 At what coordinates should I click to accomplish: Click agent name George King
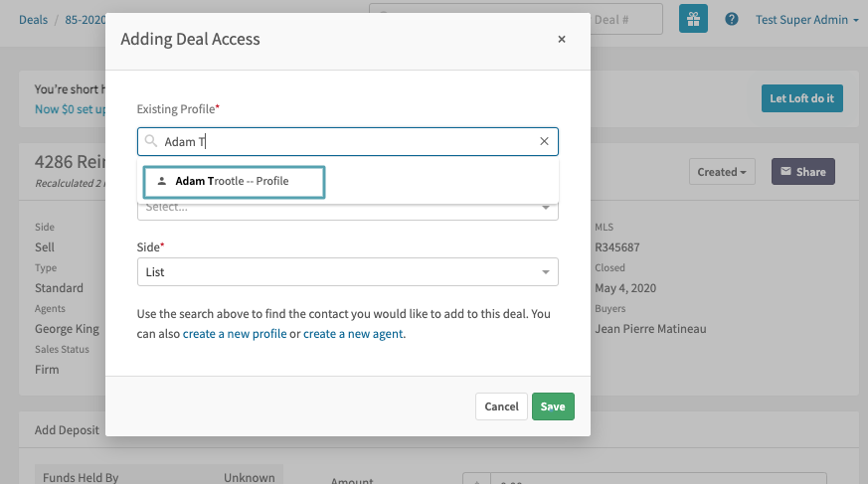67,329
